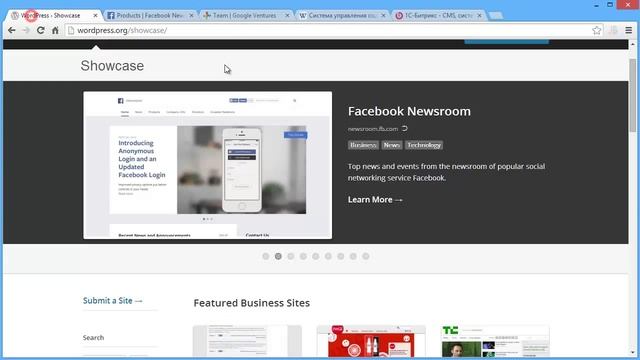Open the Chrome hamburger menu
This screenshot has width=640, height=360.
(x=629, y=30)
